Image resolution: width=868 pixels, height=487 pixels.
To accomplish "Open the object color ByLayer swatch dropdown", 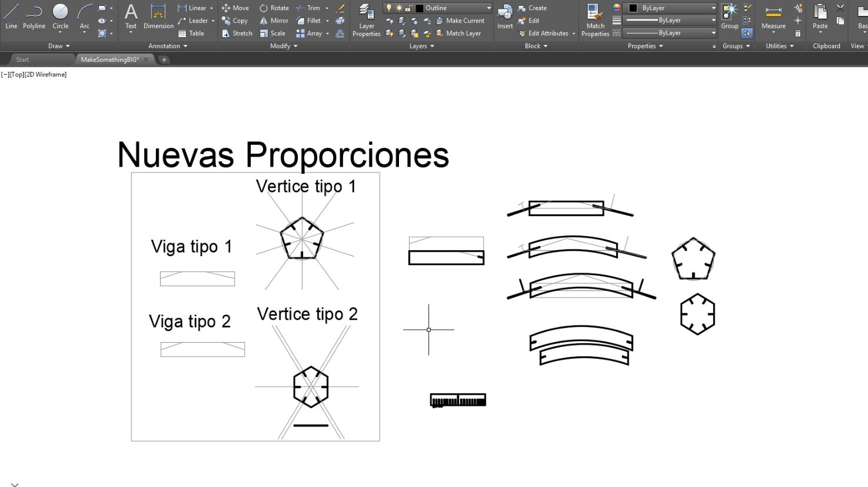I will (x=671, y=8).
